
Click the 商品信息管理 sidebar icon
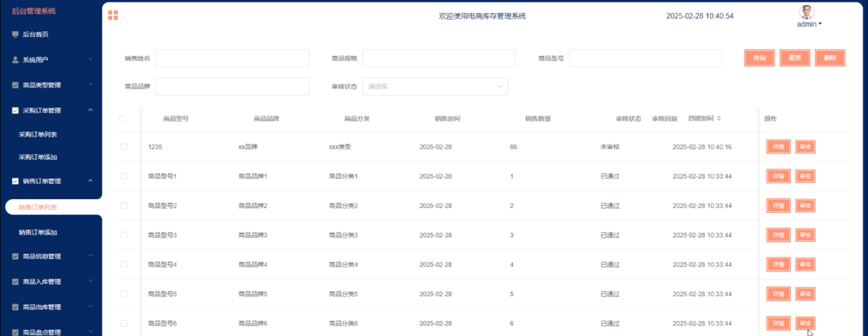coord(15,256)
